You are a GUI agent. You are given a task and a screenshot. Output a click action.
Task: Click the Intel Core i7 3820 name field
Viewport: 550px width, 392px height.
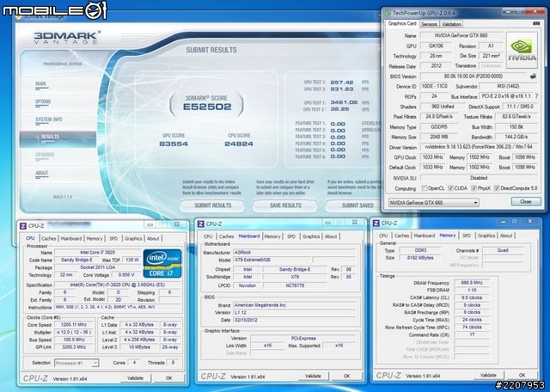pos(97,253)
